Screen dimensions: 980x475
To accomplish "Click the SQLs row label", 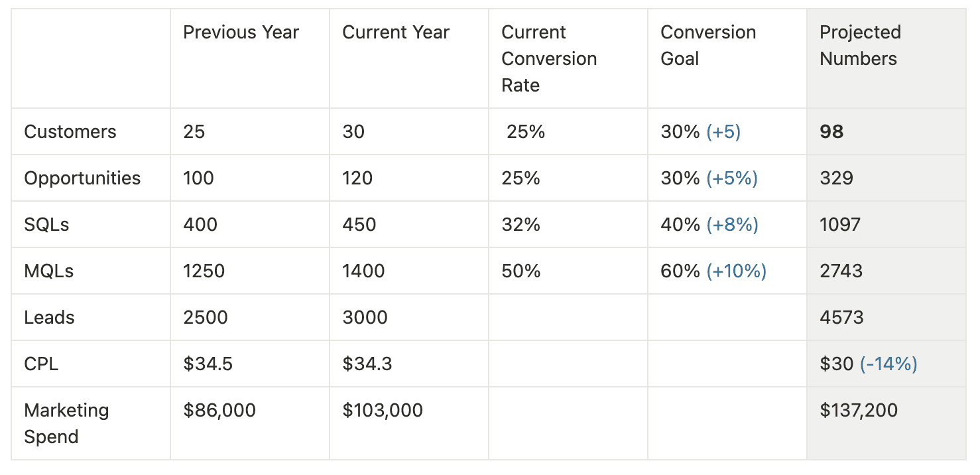I will 46,225.
